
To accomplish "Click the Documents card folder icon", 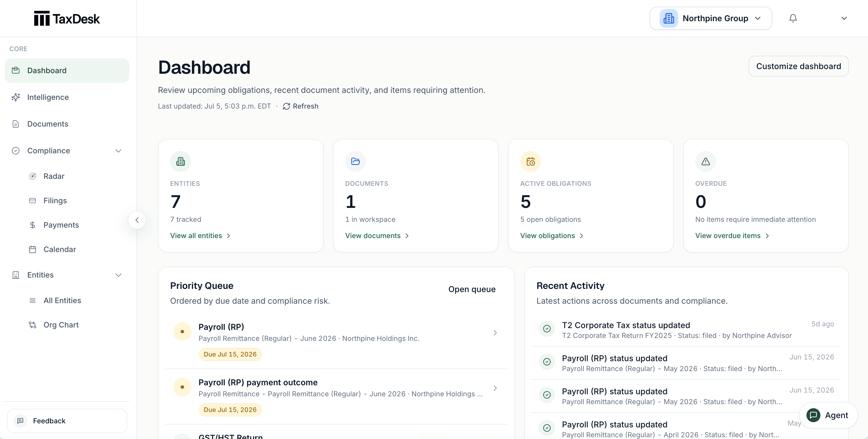I will [356, 161].
